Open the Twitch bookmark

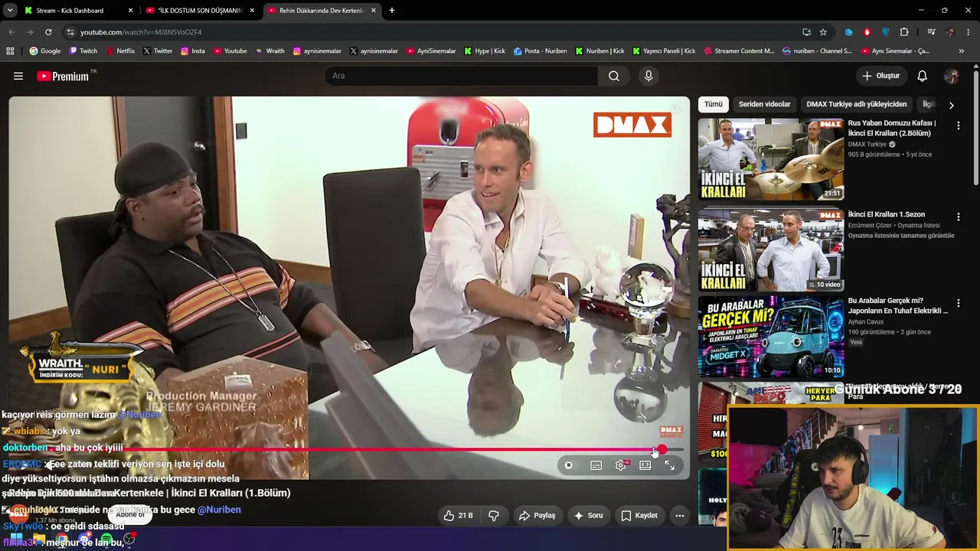83,51
